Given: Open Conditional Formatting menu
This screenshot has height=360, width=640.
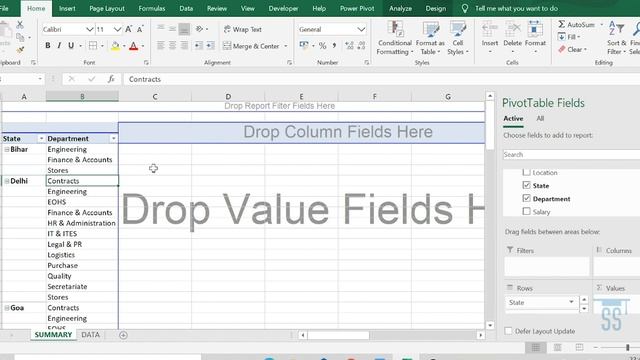Looking at the screenshot, I should click(x=394, y=38).
